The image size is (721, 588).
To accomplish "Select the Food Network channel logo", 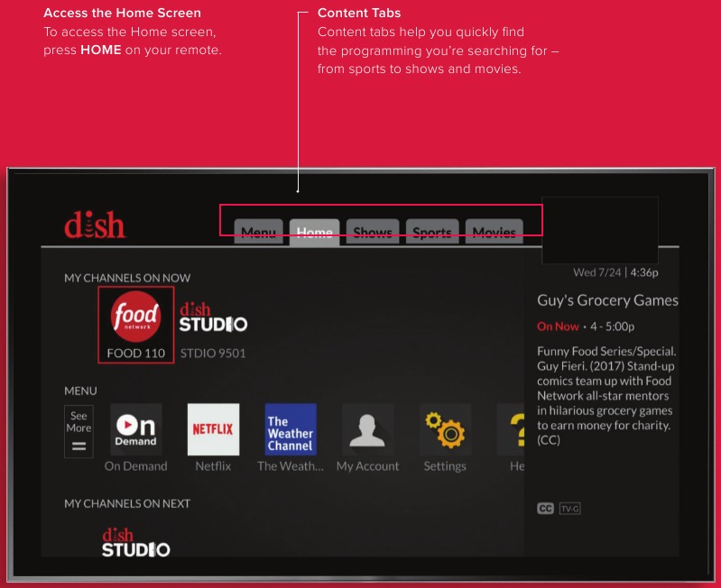I will point(136,317).
